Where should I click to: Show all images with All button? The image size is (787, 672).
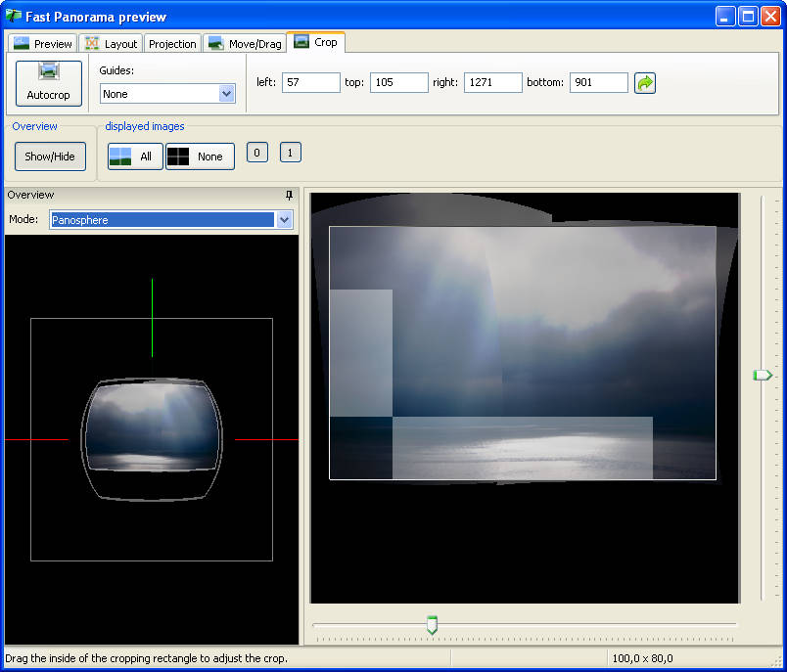[134, 157]
